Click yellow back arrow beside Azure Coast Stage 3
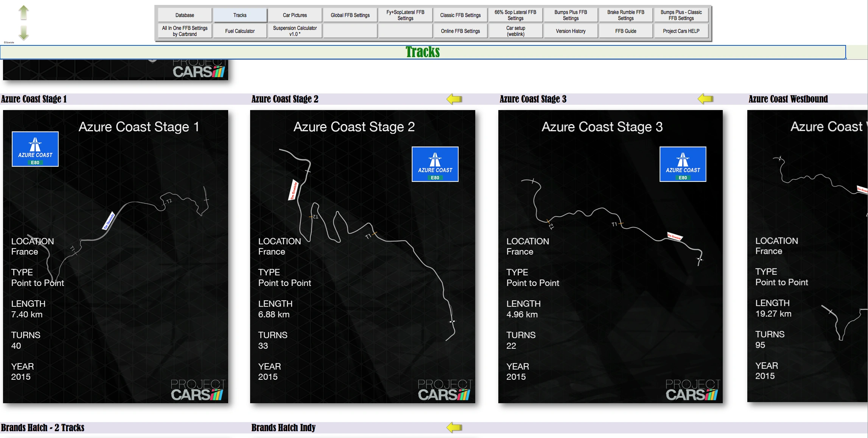Screen dimensions: 868x438 [x=705, y=99]
